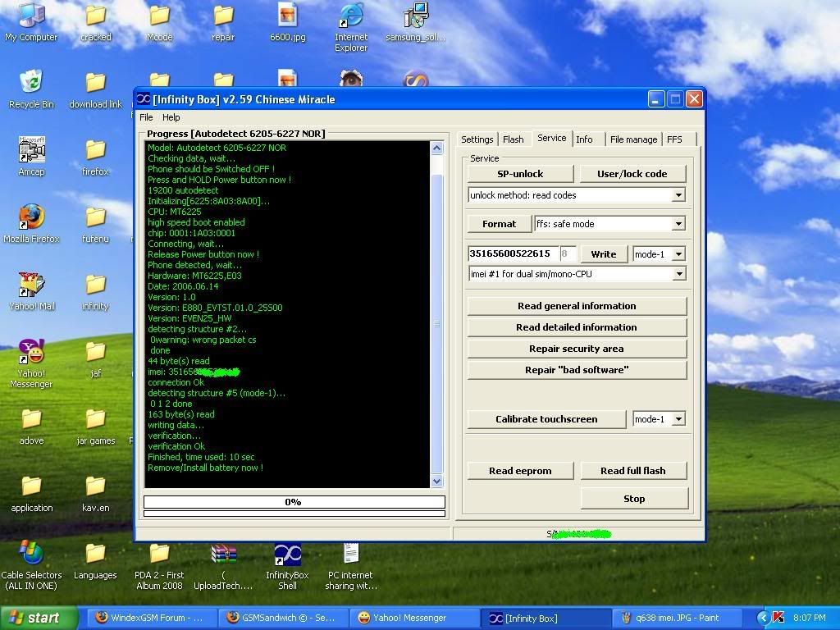The image size is (840, 630).
Task: Open the File manage tab
Action: click(634, 139)
